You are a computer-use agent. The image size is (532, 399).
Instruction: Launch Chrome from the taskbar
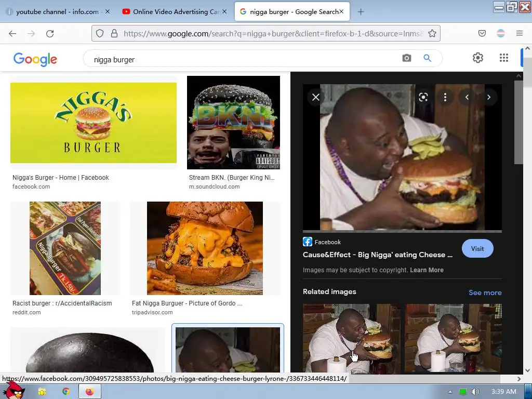(x=65, y=392)
